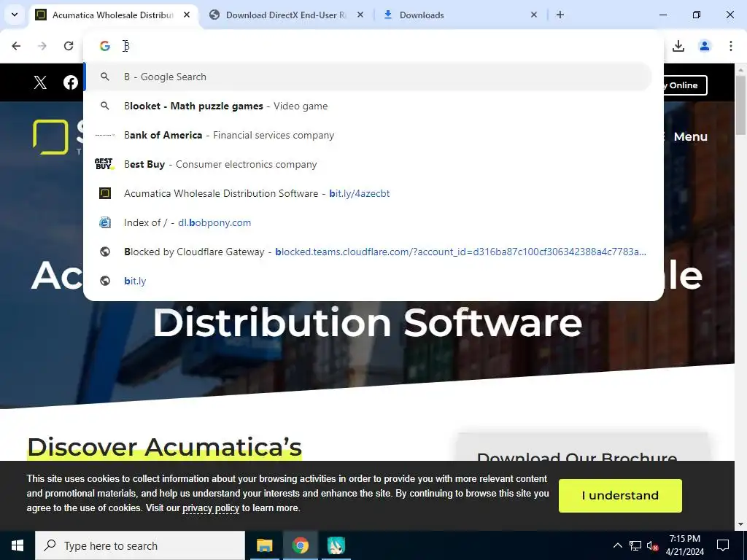Open the site Menu

pos(690,136)
